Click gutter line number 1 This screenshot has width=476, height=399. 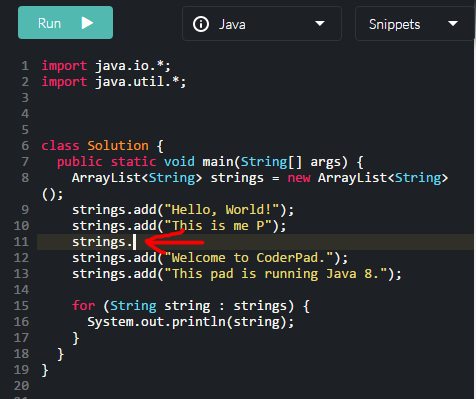tap(25, 66)
